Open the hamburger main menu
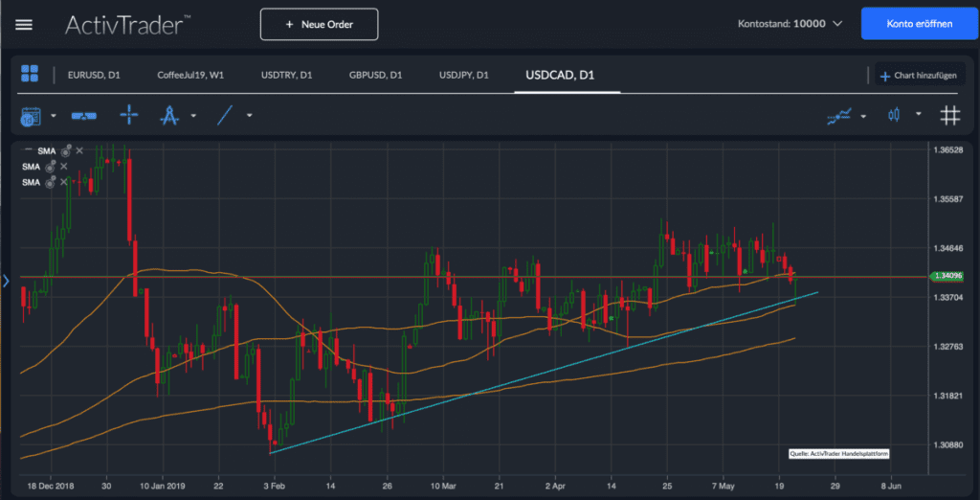Viewport: 980px width, 500px height. pos(24,24)
